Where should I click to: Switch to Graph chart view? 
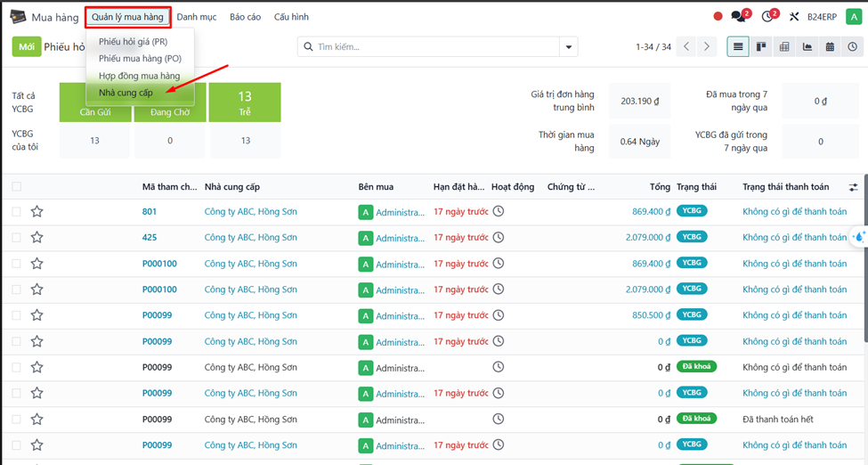tap(807, 46)
